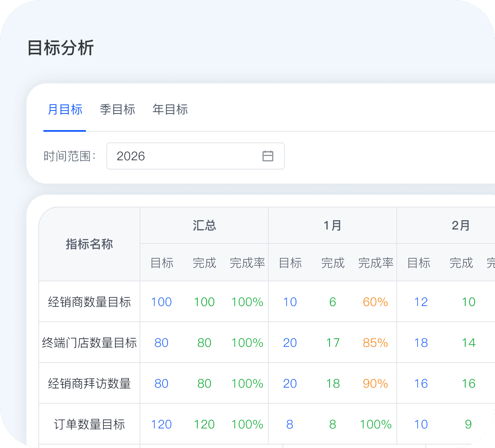Select the 1月 column group header
Image resolution: width=495 pixels, height=448 pixels.
[333, 225]
